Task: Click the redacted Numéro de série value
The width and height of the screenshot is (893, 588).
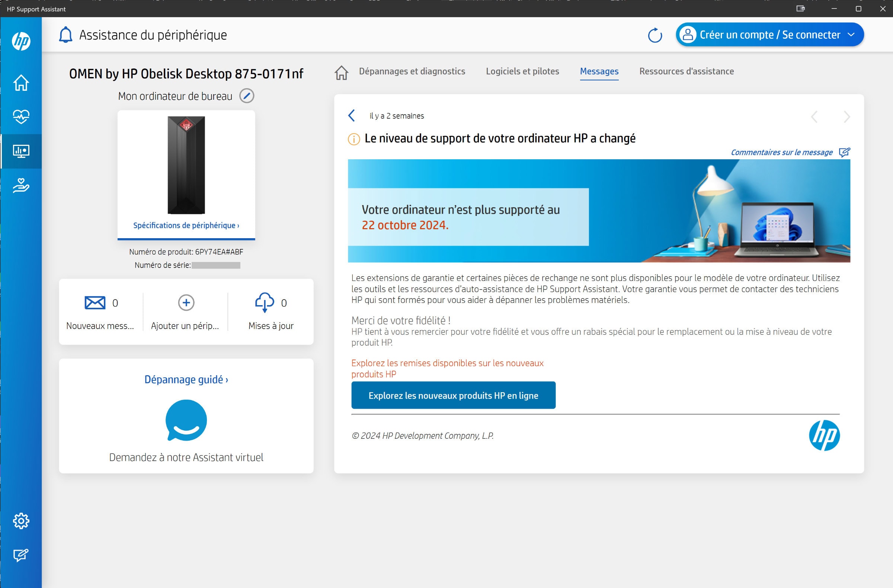Action: click(216, 265)
